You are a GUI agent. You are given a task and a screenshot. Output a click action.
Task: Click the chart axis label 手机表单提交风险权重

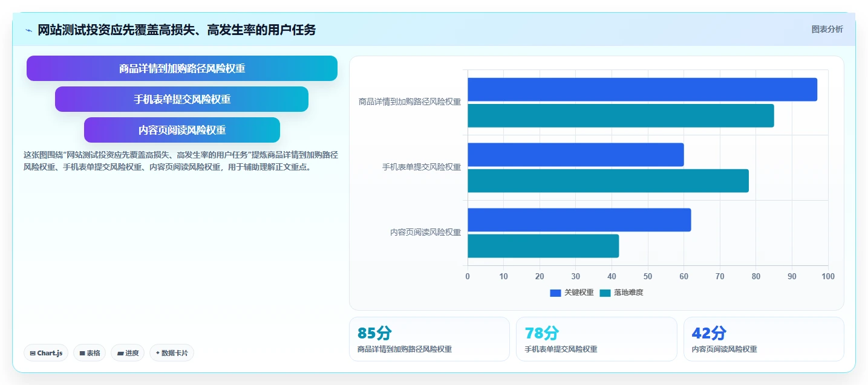coord(422,167)
